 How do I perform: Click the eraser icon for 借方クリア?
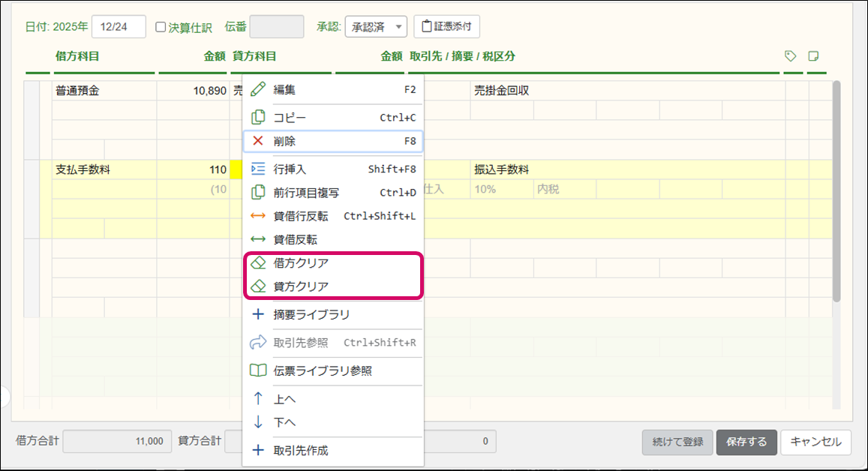258,263
